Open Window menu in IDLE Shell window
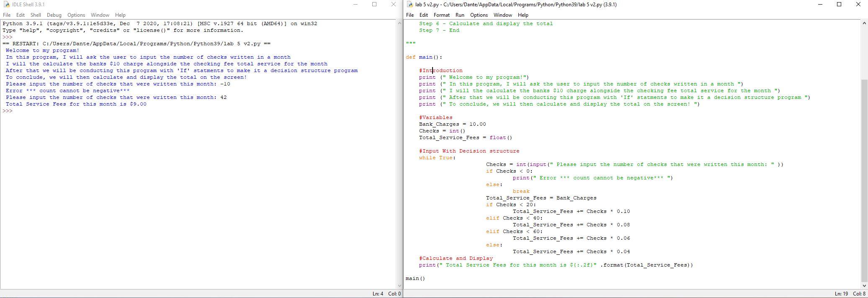The image size is (868, 298). coord(100,15)
